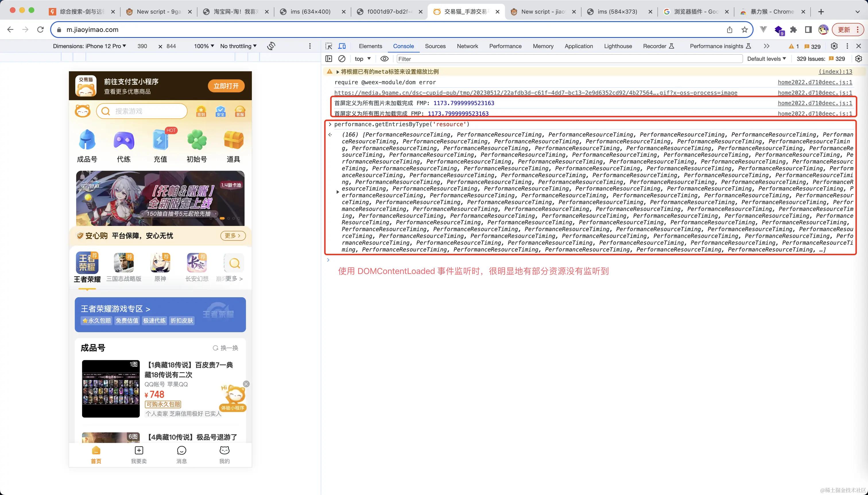Open the Lighthouse tab
868x495 pixels.
click(x=617, y=46)
